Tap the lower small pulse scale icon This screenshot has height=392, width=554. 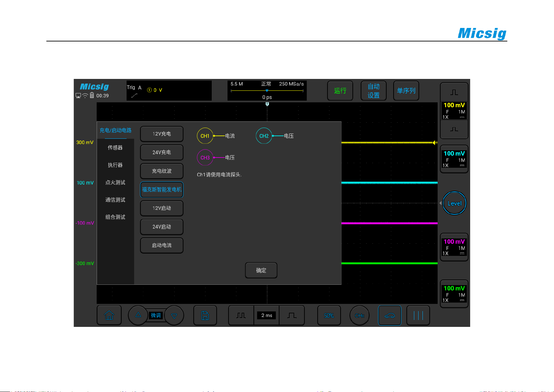454,129
